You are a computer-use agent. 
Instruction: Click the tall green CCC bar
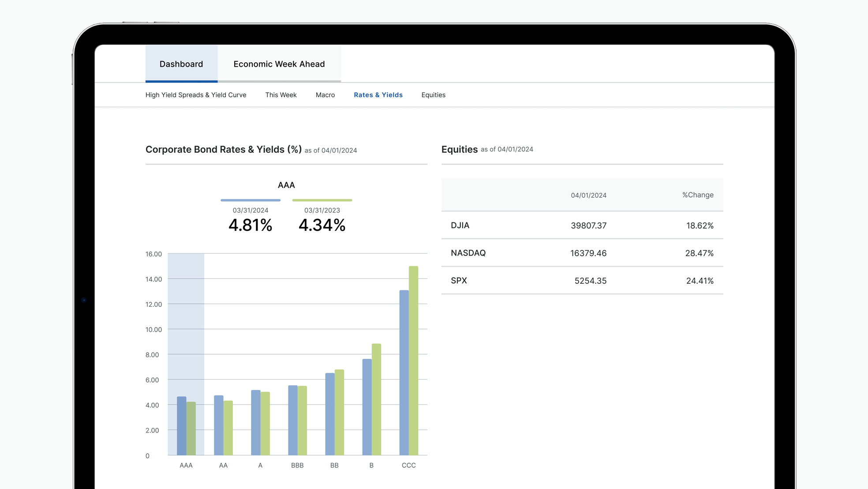pos(413,361)
